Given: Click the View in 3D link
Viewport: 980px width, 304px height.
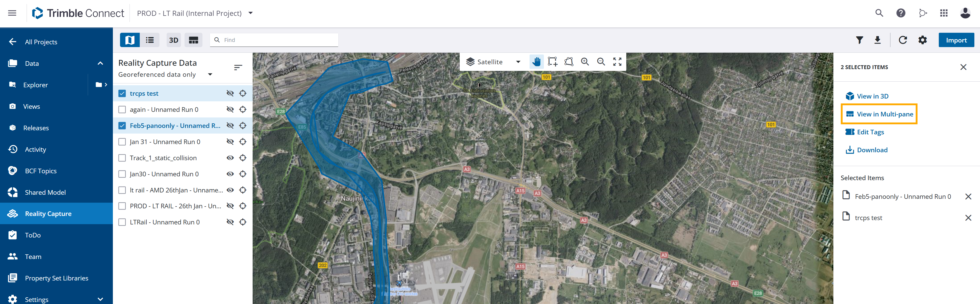Looking at the screenshot, I should tap(872, 96).
